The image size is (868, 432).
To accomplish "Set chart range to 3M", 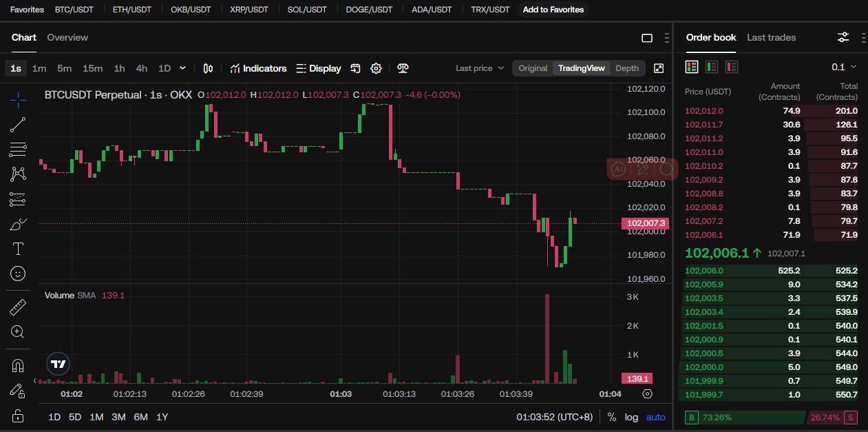I will [118, 417].
